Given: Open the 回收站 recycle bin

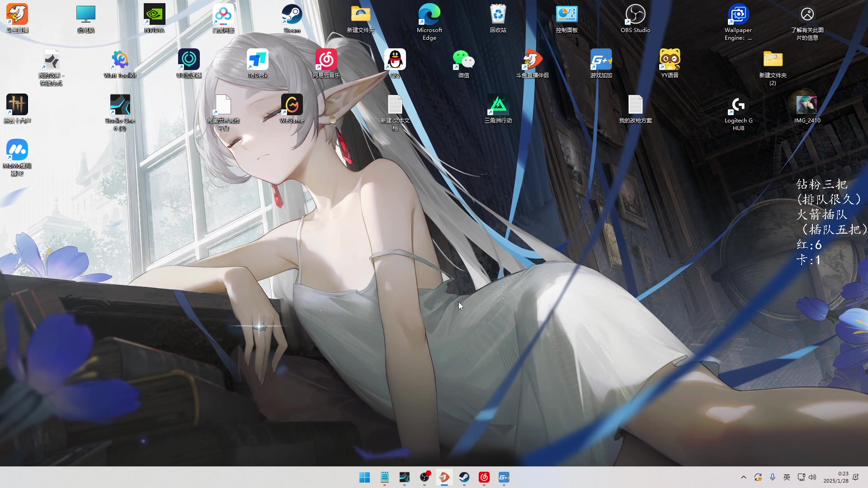Looking at the screenshot, I should [498, 19].
